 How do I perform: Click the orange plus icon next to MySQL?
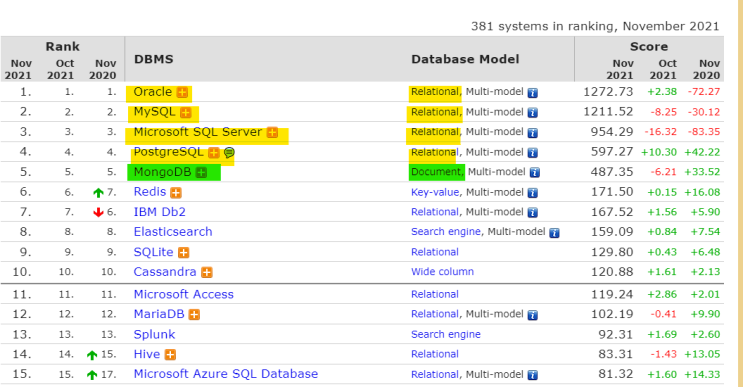186,113
